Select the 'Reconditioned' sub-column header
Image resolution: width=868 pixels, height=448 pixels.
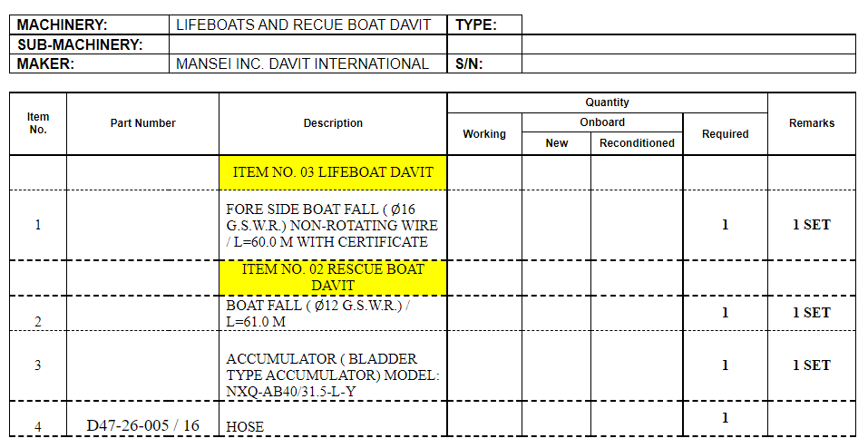[x=637, y=143]
